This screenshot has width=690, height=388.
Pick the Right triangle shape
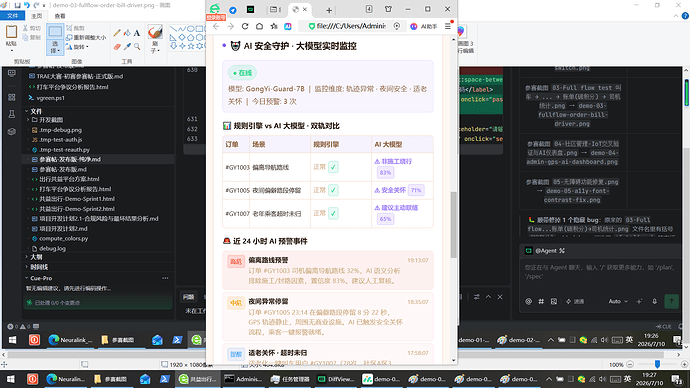[173, 37]
